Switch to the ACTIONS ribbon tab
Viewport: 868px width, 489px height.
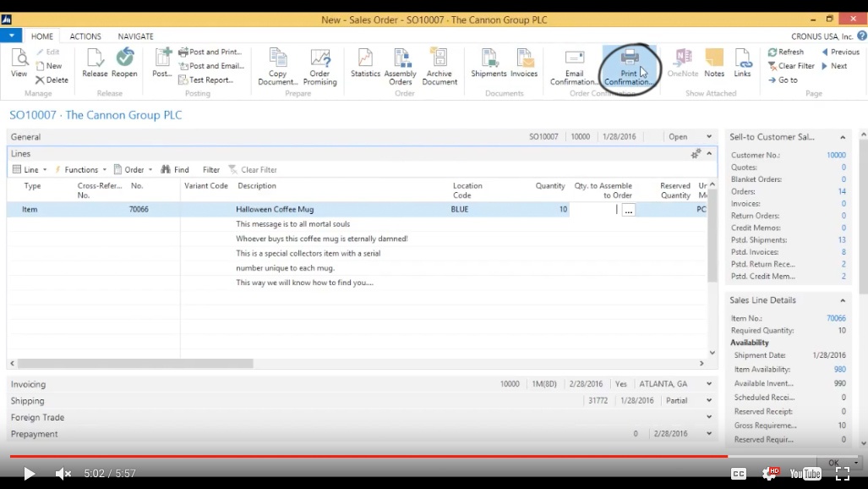click(x=85, y=36)
